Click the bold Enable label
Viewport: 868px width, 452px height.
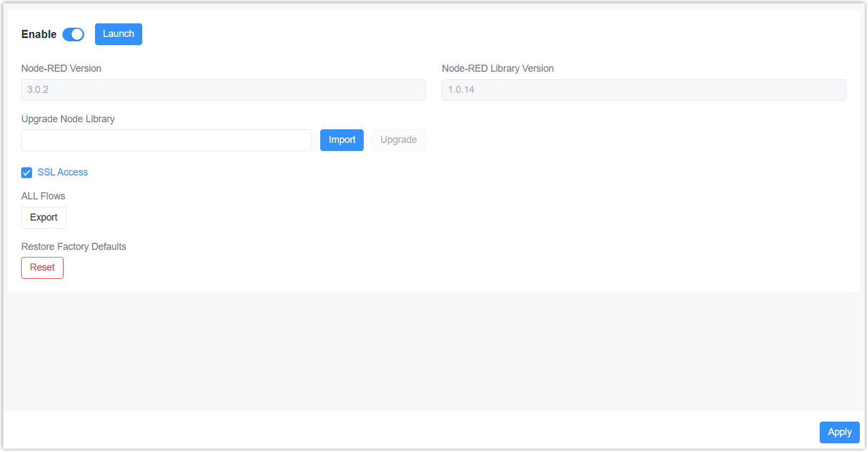[x=39, y=34]
